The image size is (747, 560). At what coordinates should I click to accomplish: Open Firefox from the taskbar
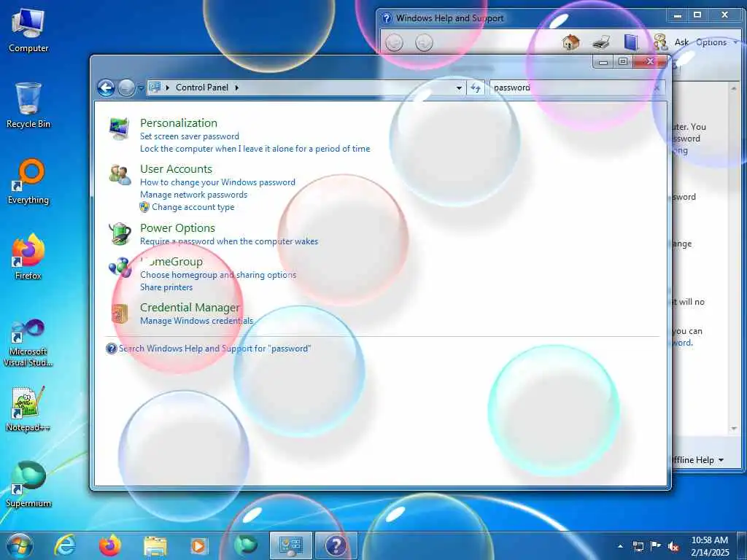point(109,545)
